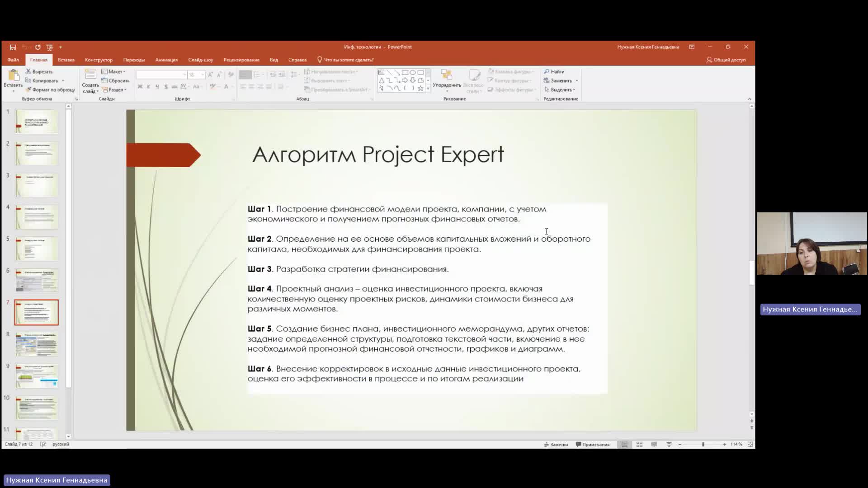Open the Копировать dropdown arrow
The height and width of the screenshot is (488, 868).
point(63,80)
